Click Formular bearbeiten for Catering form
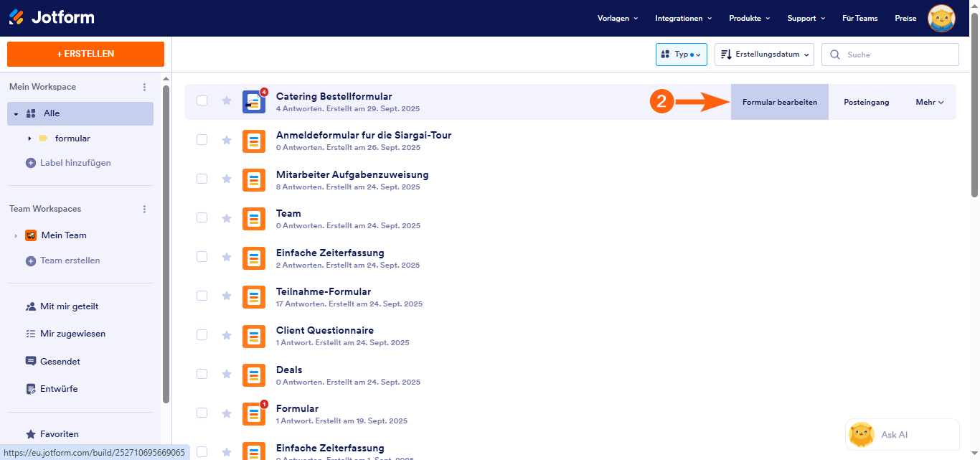980x460 pixels. click(x=779, y=102)
